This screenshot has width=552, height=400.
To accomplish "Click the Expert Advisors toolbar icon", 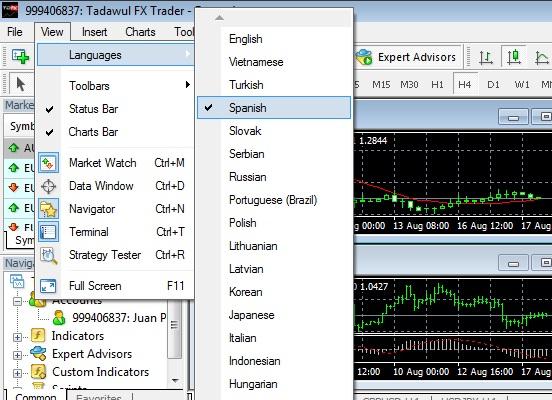I will click(x=364, y=57).
